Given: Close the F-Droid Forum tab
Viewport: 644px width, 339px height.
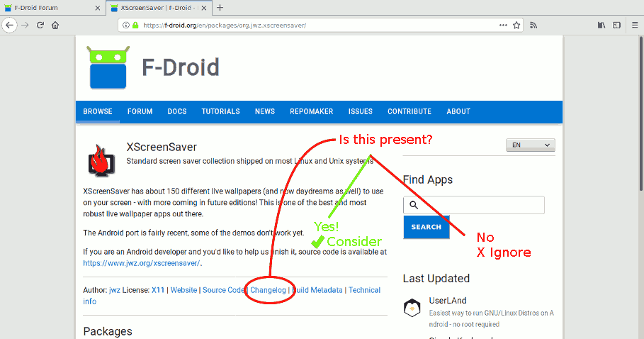Looking at the screenshot, I should pyautogui.click(x=97, y=8).
